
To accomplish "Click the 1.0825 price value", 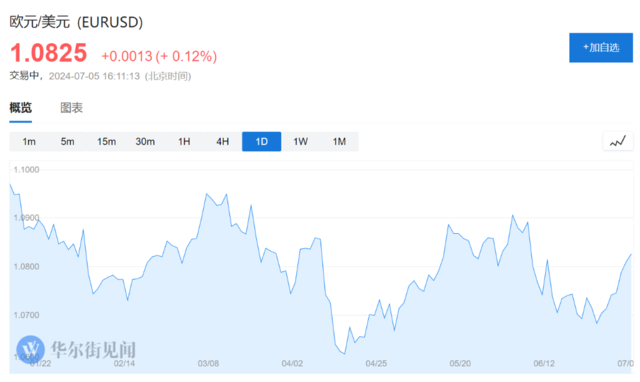I will tap(49, 53).
